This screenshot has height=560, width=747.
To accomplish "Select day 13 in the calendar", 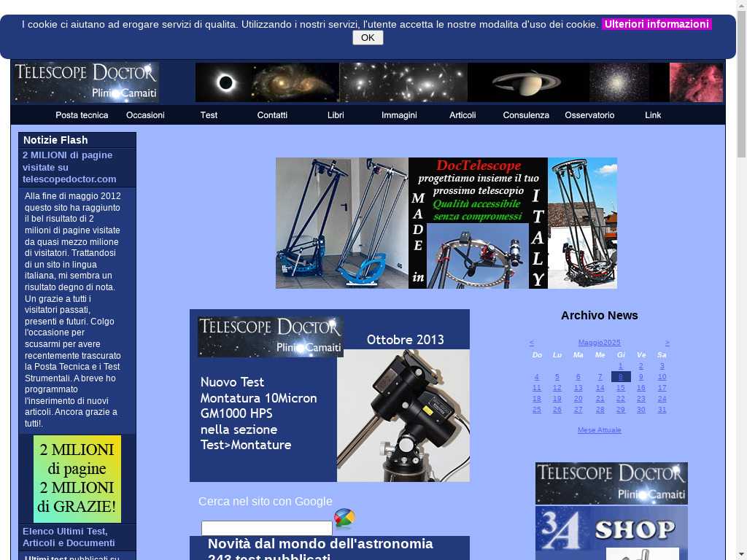I will [x=578, y=388].
